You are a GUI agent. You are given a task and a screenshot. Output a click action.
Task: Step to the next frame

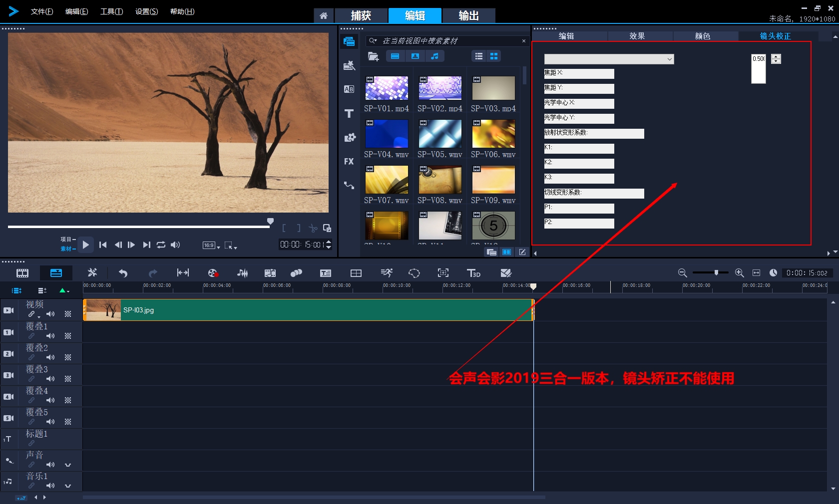pyautogui.click(x=131, y=245)
